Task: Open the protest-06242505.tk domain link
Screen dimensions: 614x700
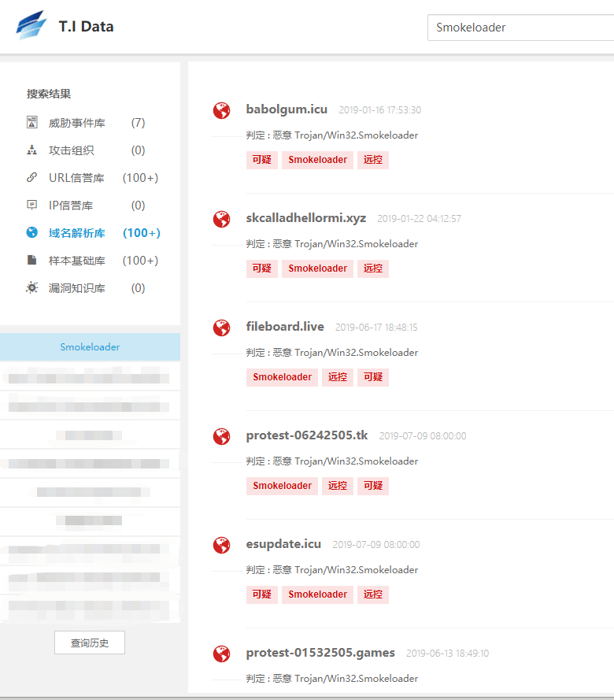Action: [307, 435]
